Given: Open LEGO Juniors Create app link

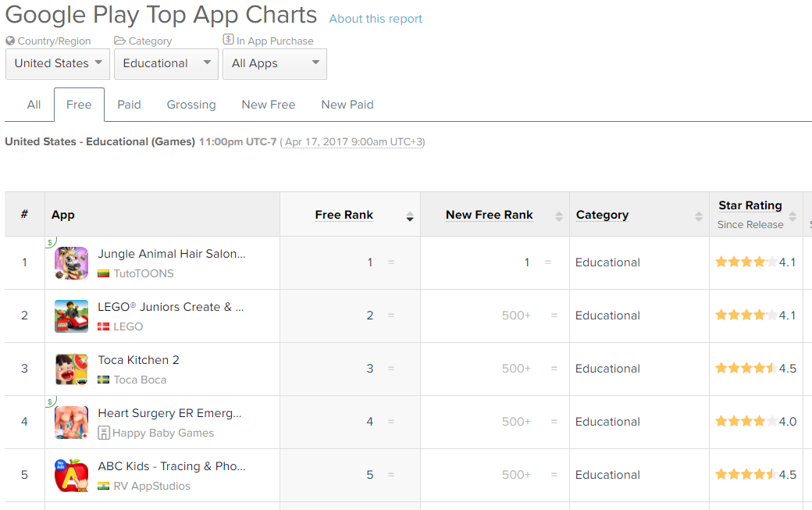Looking at the screenshot, I should [x=171, y=307].
